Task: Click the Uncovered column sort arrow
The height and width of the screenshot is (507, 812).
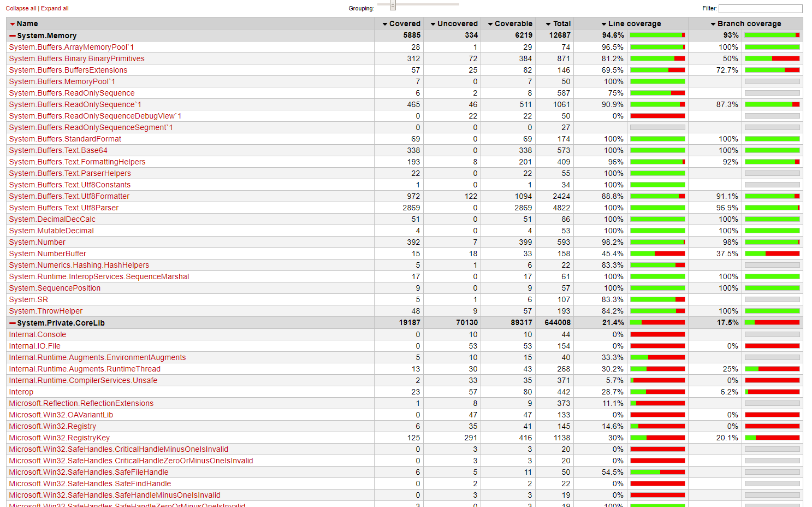Action: point(433,23)
